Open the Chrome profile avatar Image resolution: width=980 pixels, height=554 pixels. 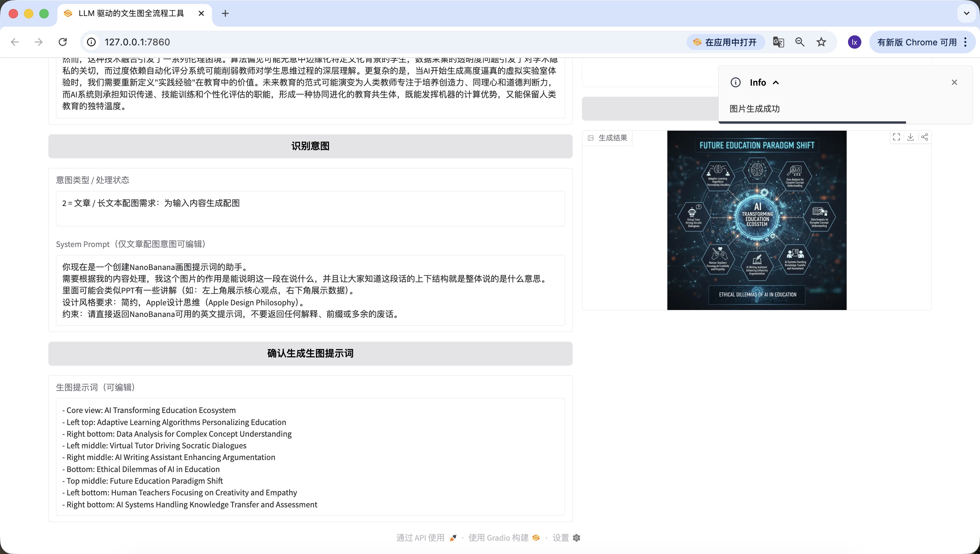(x=854, y=42)
